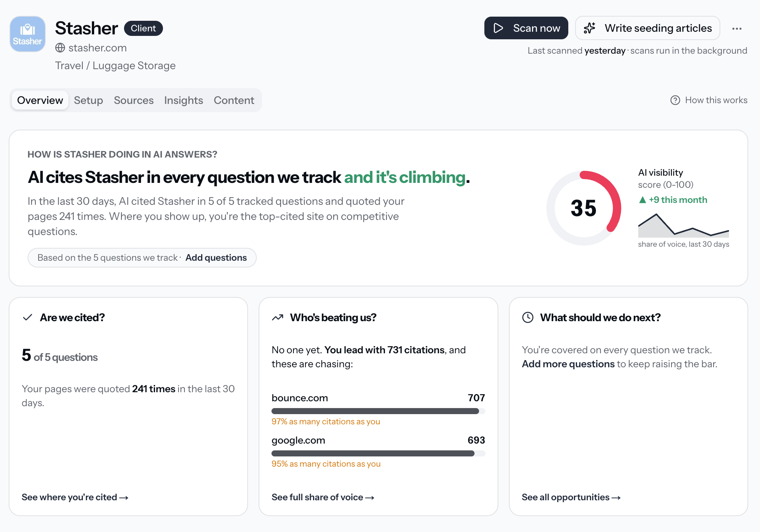Open Write seeding articles
The image size is (760, 532).
[x=648, y=28]
